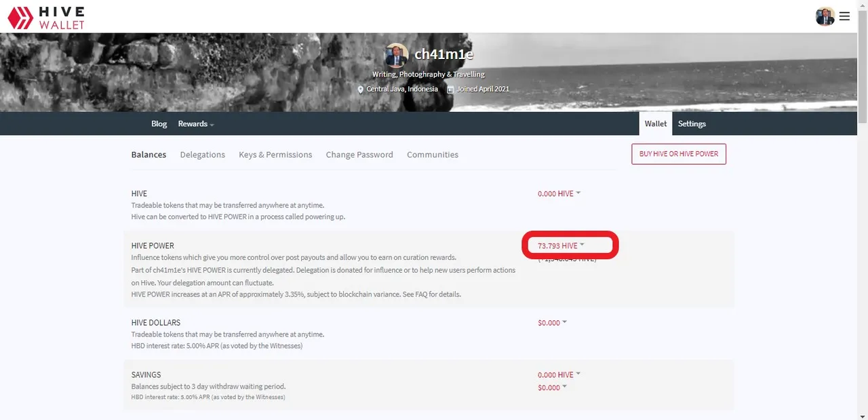Screen dimensions: 868x420
Task: Click the calendar icon beside Joined April 2021
Action: [450, 89]
